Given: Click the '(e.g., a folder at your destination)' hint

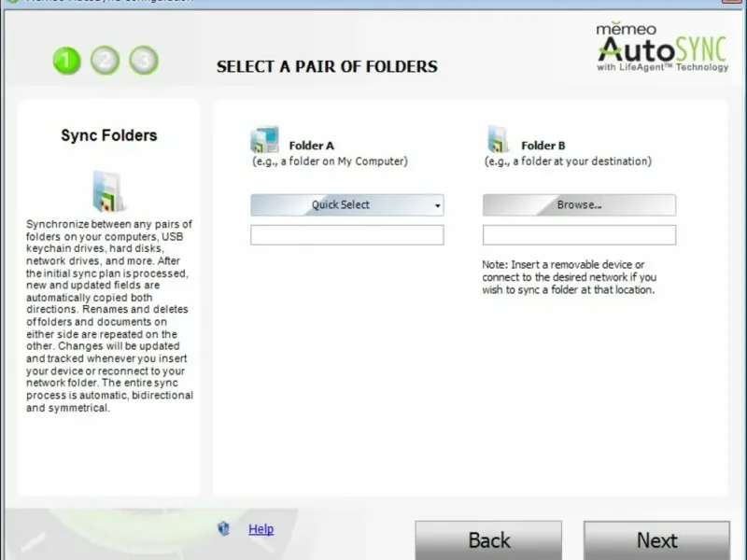Looking at the screenshot, I should click(568, 161).
